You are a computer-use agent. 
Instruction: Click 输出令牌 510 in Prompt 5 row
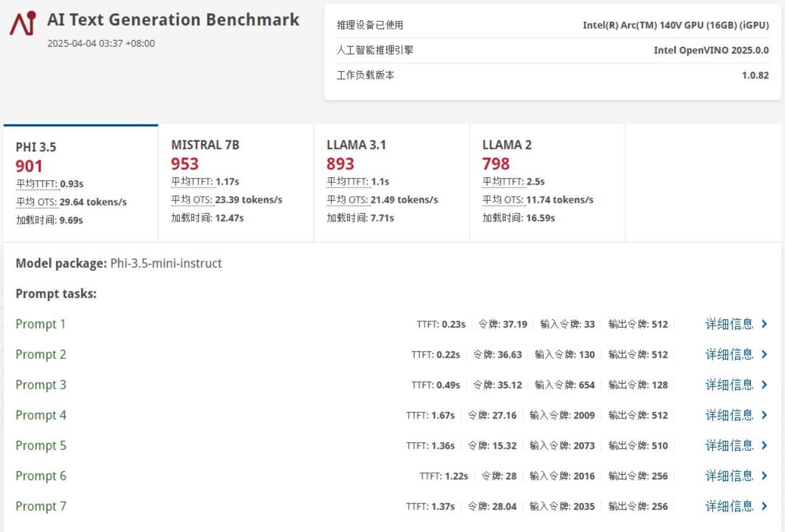click(x=638, y=446)
